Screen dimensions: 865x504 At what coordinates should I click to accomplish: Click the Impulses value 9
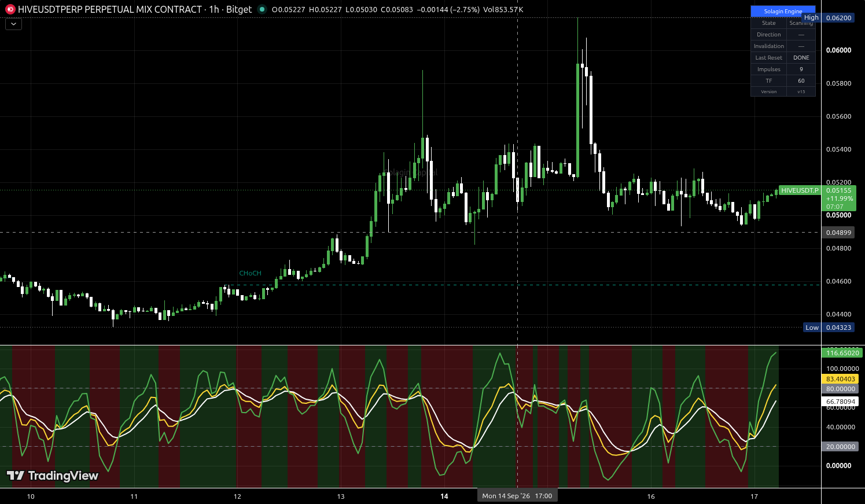[x=801, y=69]
